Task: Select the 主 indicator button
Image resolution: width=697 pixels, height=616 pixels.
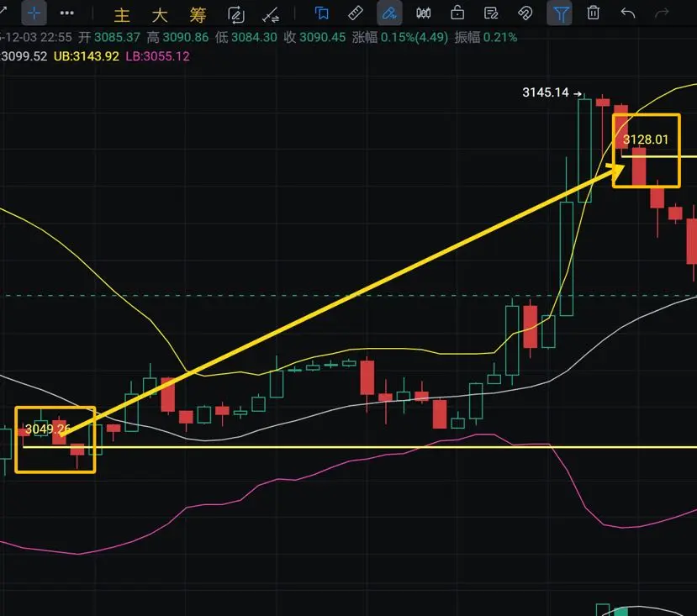Action: click(122, 15)
